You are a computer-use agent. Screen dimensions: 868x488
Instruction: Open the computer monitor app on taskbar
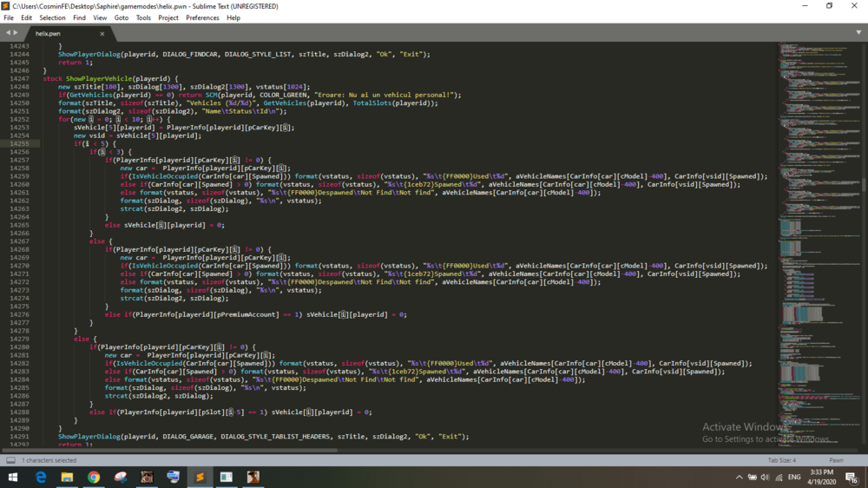click(x=174, y=477)
